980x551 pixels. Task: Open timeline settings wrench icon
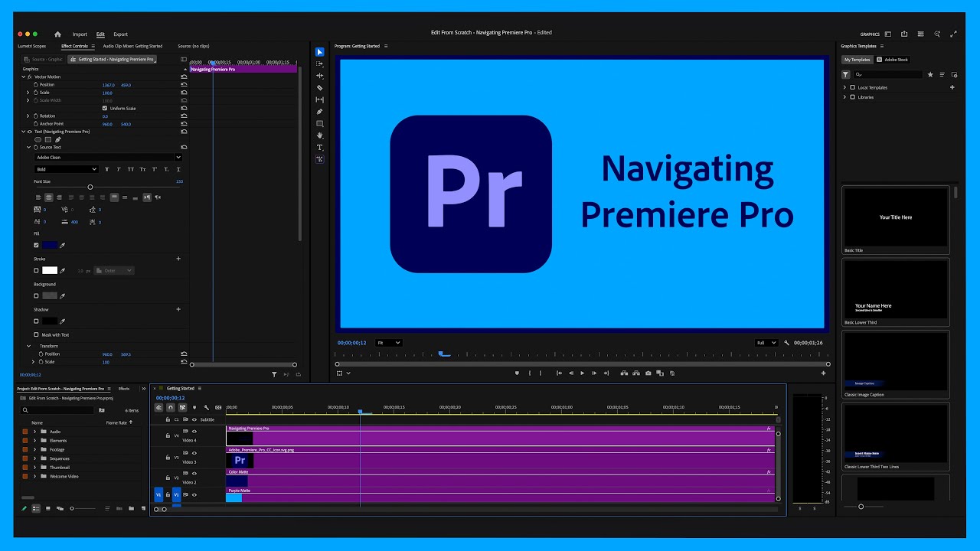pyautogui.click(x=206, y=408)
